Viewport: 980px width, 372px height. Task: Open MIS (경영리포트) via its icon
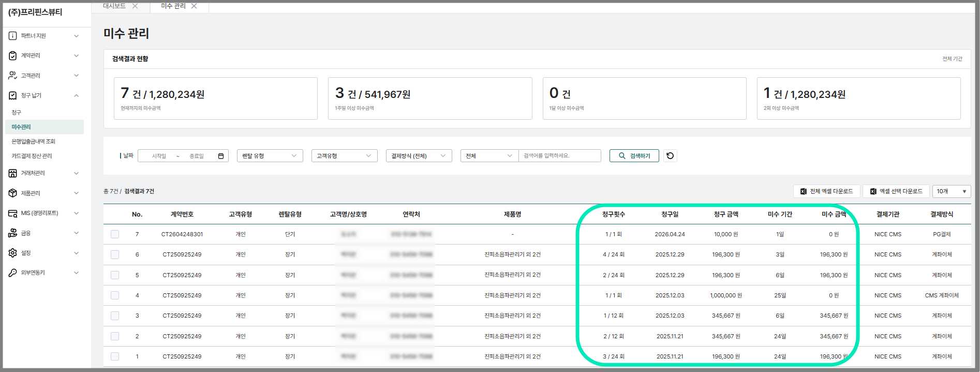pos(13,213)
